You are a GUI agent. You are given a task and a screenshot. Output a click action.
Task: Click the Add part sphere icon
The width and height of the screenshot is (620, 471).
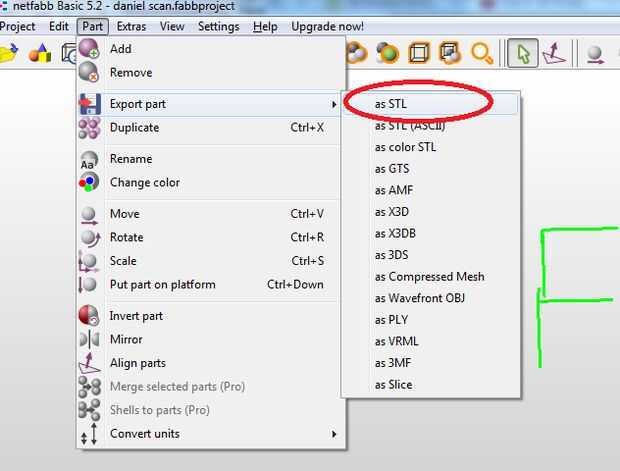click(89, 49)
